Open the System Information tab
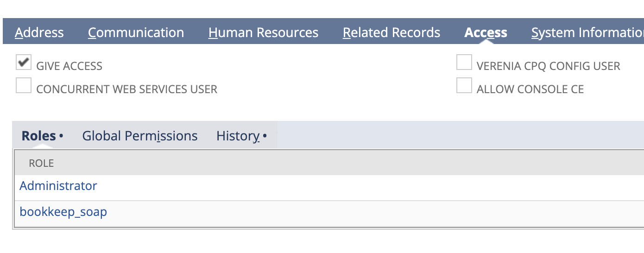Image resolution: width=644 pixels, height=253 pixels. (x=587, y=32)
